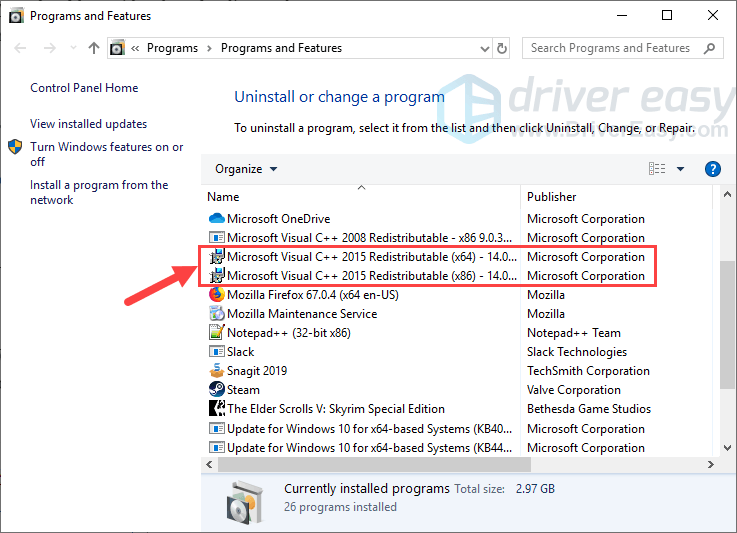Click the Notepad++ program icon
737x533 pixels.
pos(216,333)
